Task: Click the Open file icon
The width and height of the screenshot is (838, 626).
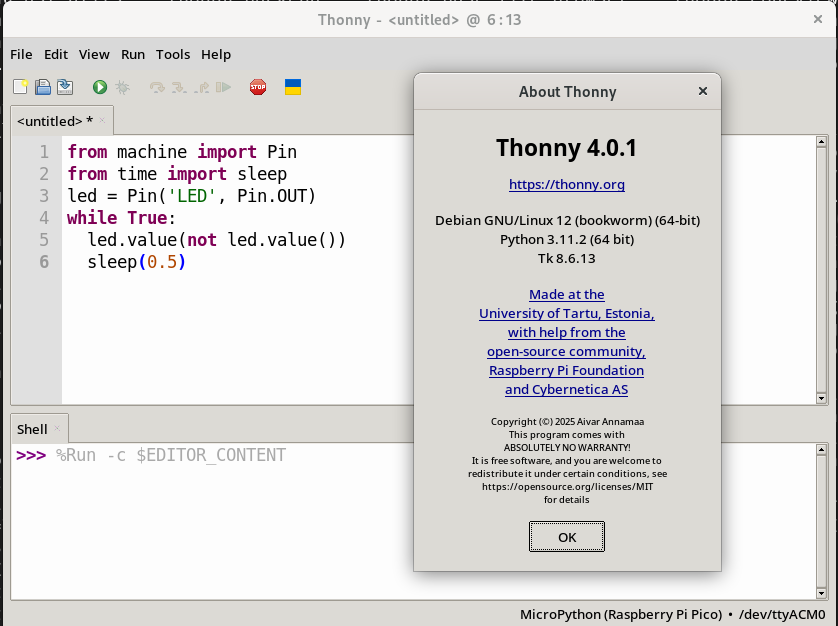Action: click(x=43, y=88)
